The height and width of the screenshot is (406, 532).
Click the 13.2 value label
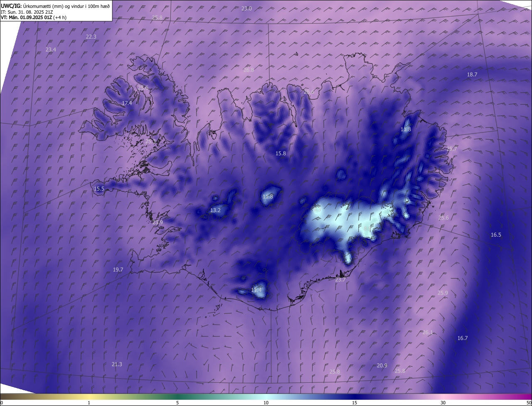point(215,210)
